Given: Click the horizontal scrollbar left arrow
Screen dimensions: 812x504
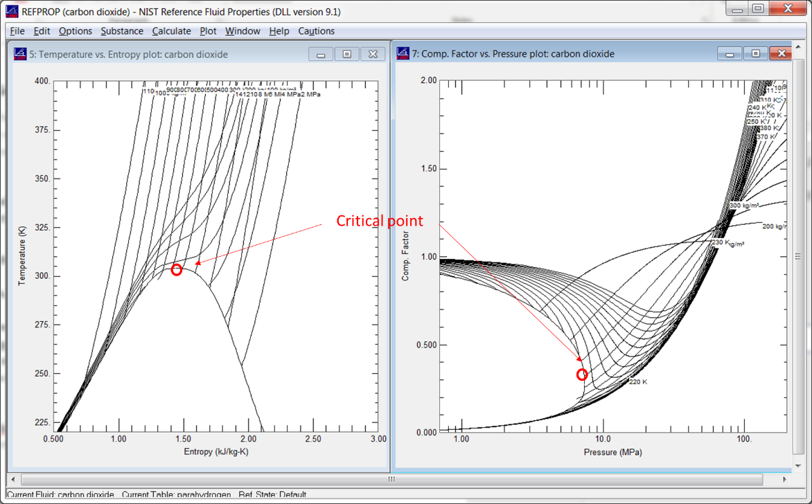Looking at the screenshot, I should click(x=13, y=479).
